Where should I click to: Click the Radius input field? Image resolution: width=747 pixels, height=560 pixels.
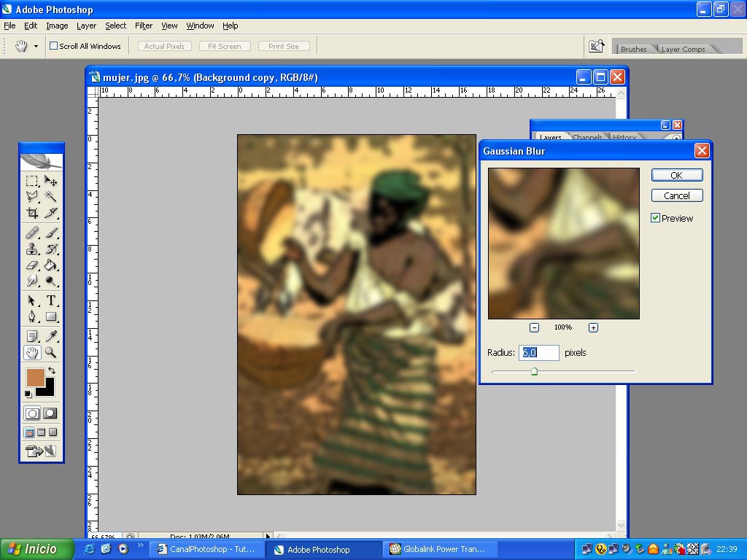click(539, 353)
